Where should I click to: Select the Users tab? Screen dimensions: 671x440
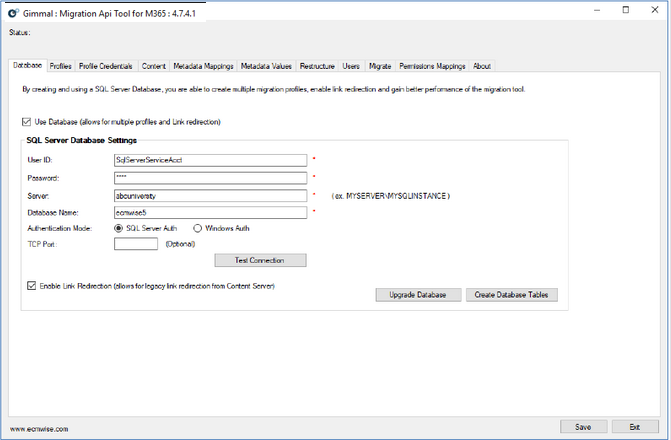click(351, 66)
